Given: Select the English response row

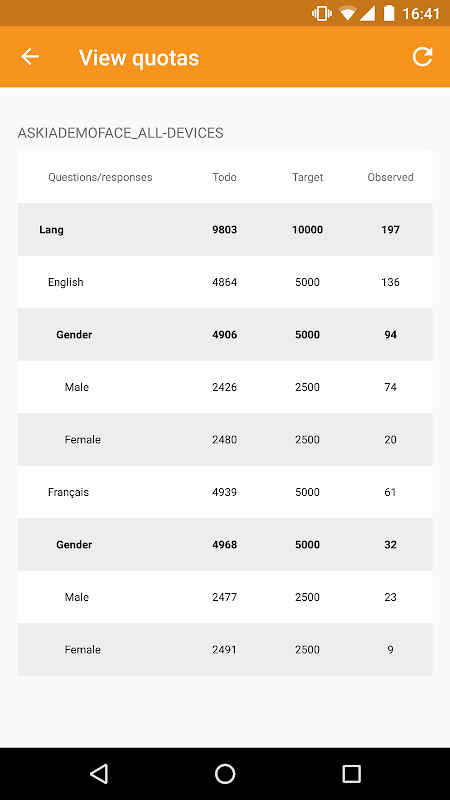Looking at the screenshot, I should [x=225, y=282].
